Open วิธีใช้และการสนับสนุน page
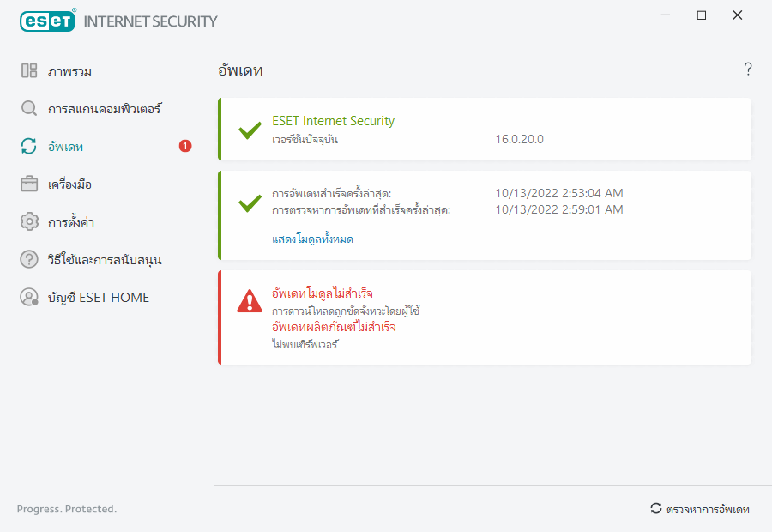Image resolution: width=772 pixels, height=532 pixels. tap(106, 260)
